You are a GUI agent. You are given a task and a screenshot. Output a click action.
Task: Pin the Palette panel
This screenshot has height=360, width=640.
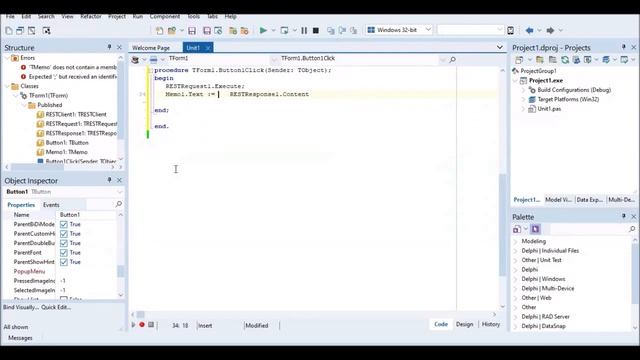pos(624,216)
